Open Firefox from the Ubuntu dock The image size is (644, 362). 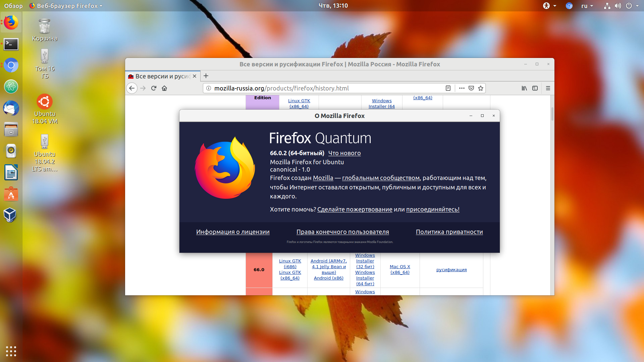point(11,22)
